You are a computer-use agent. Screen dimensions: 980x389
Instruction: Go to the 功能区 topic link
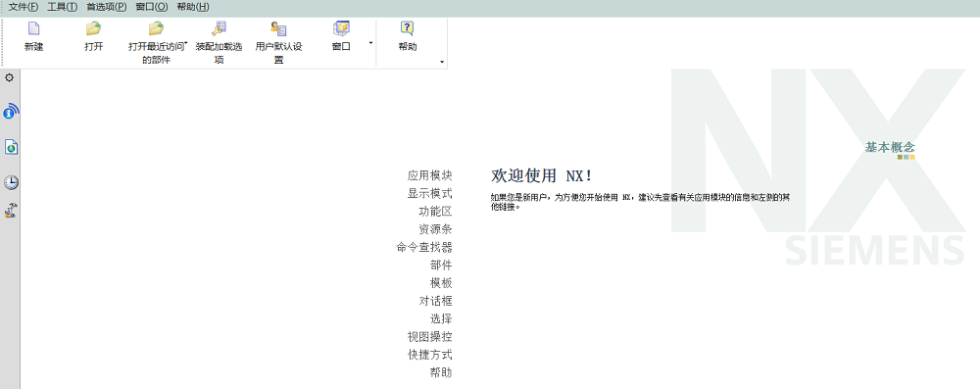[436, 212]
